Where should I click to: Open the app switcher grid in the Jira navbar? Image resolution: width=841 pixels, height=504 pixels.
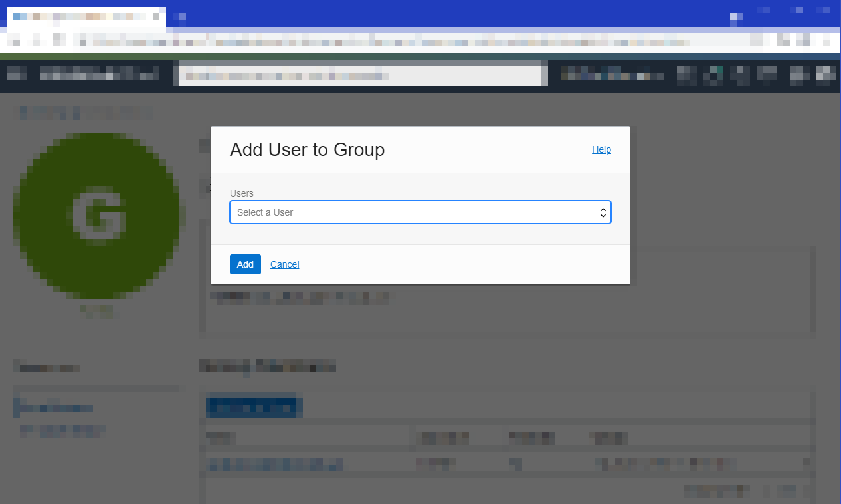tap(686, 75)
